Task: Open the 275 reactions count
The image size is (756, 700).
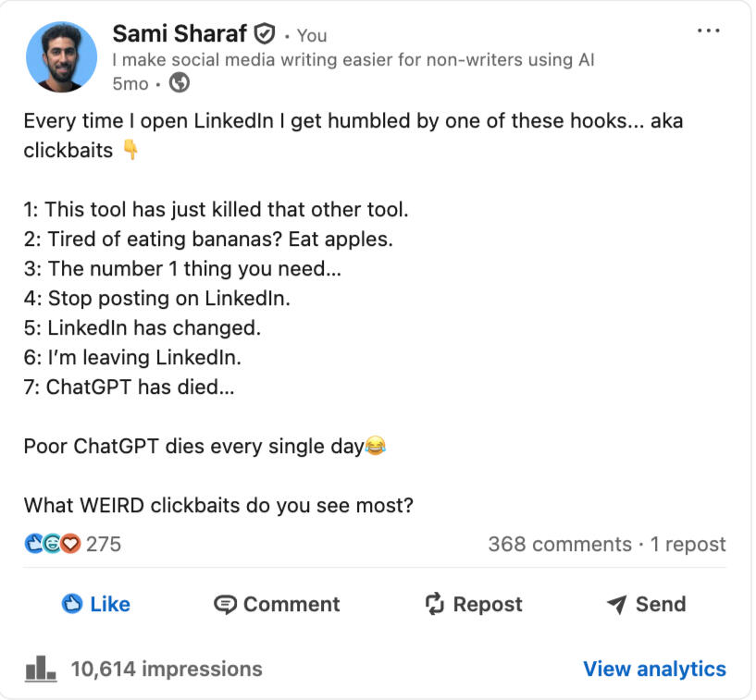Action: 104,544
